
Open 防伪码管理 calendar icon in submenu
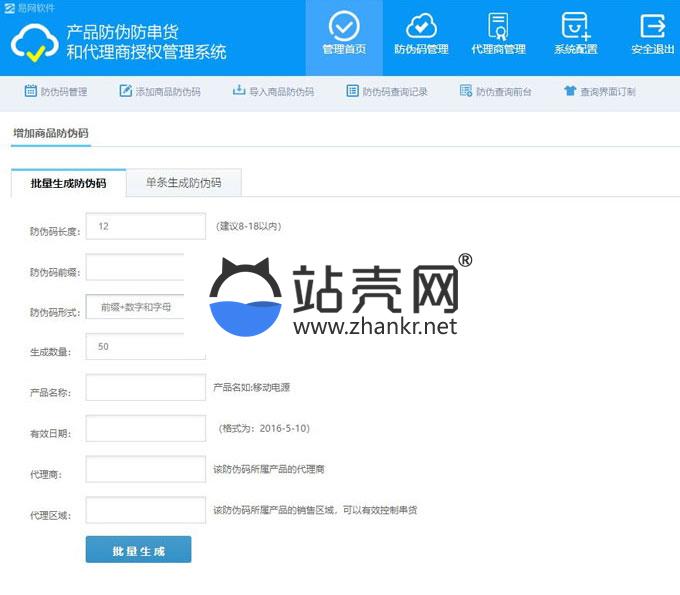tap(31, 91)
